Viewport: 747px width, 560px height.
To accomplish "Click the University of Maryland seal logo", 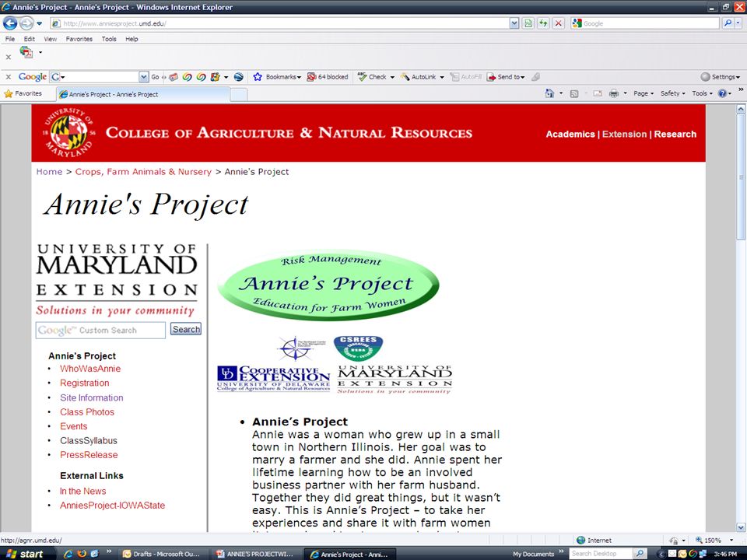I will [x=69, y=133].
